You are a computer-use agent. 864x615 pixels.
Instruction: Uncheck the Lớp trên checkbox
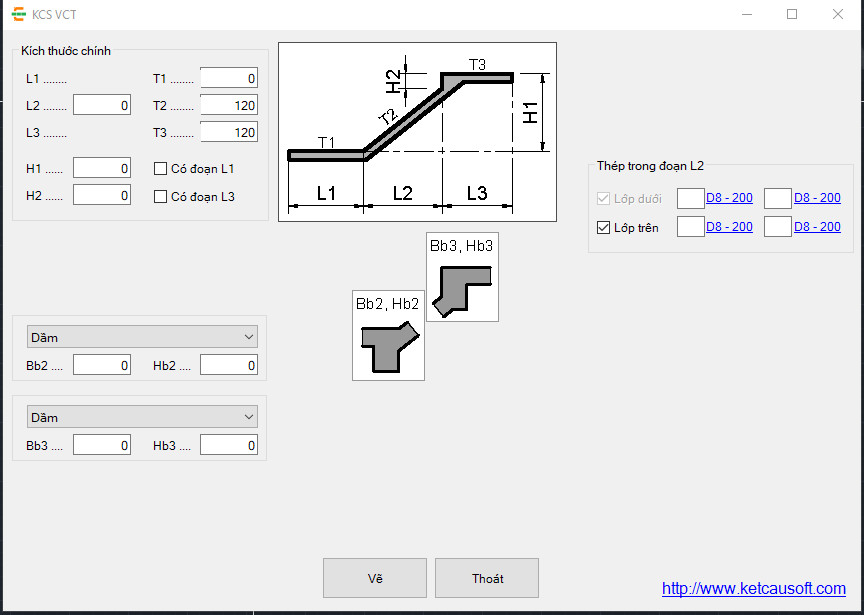[x=603, y=227]
